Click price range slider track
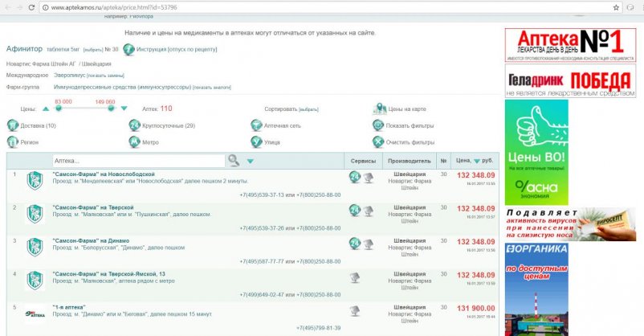Viewport: 644px width, 336px height. tap(84, 109)
